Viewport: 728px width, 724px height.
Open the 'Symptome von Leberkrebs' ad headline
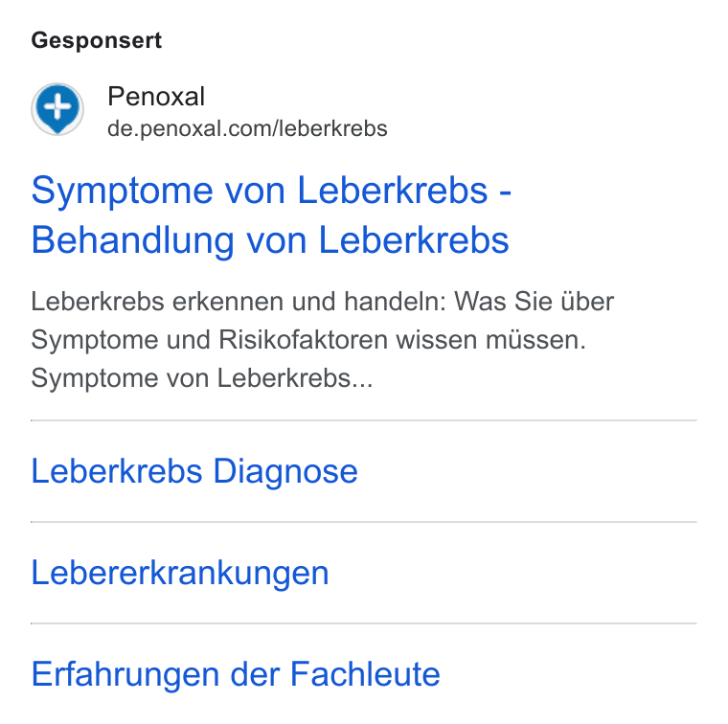pyautogui.click(x=271, y=215)
